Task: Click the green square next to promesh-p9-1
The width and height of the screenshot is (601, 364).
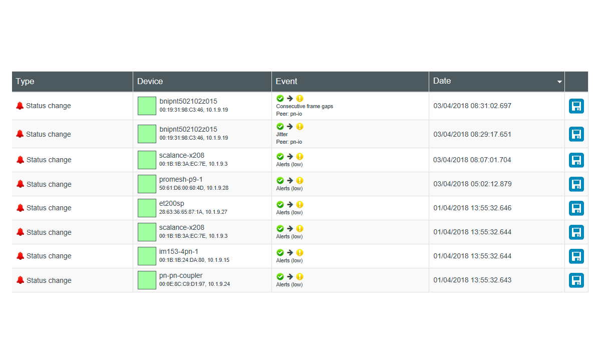Action: [147, 184]
